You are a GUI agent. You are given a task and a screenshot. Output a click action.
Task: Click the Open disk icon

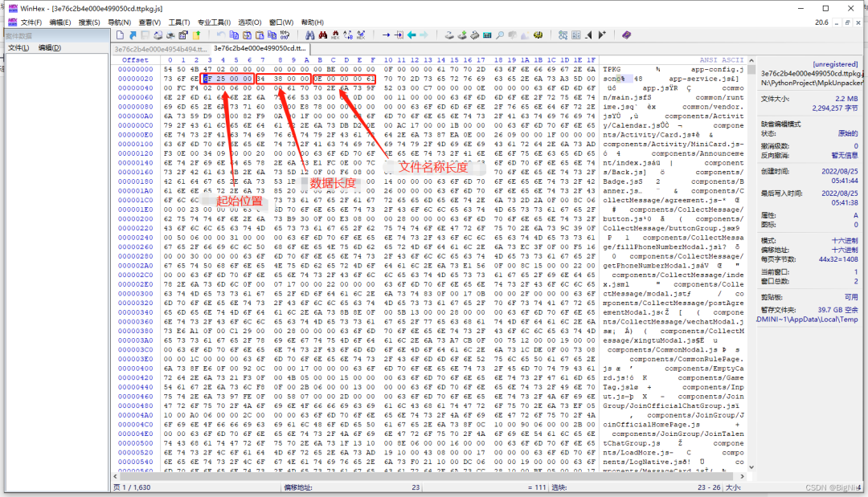coord(448,35)
